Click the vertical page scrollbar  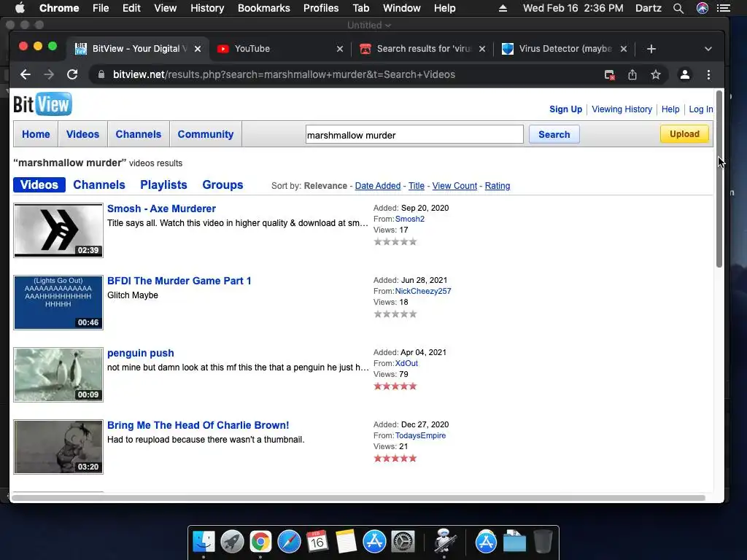tap(719, 179)
